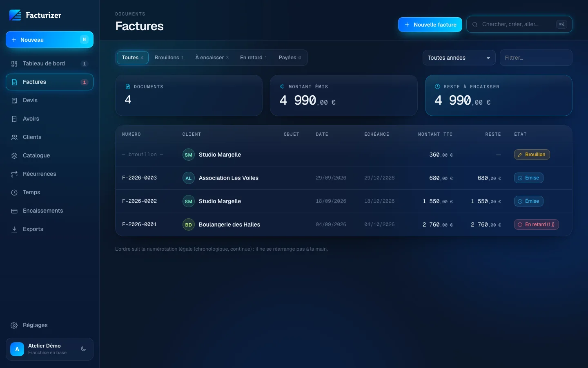Click the brouillon draft row number
This screenshot has width=588, height=368.
(143, 155)
